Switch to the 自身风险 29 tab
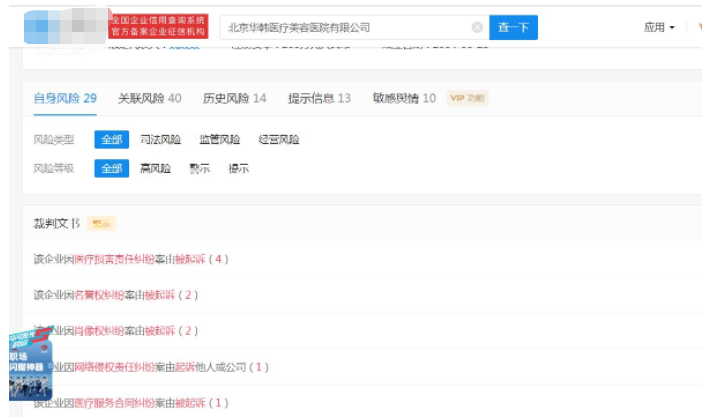The width and height of the screenshot is (708, 417). [x=65, y=98]
